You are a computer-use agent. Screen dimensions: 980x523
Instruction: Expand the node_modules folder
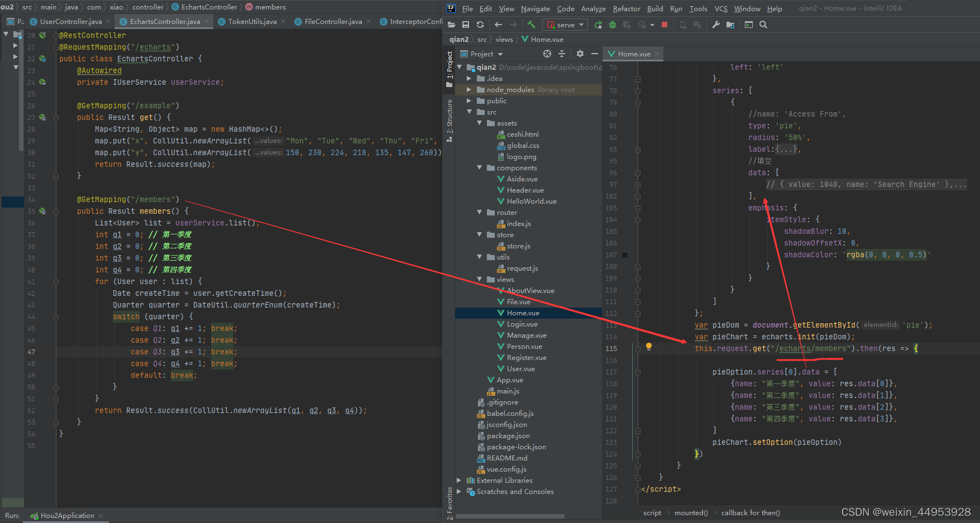470,89
